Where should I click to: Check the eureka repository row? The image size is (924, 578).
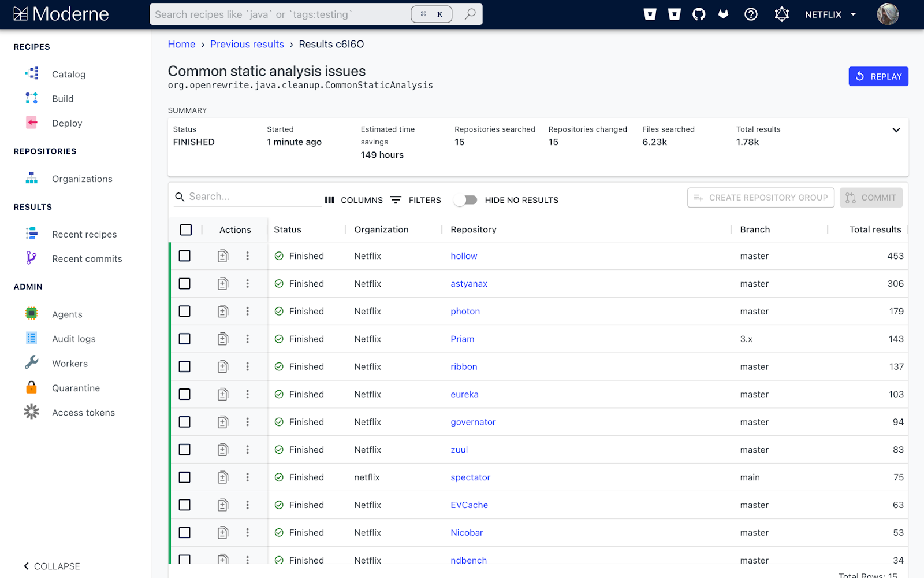point(185,394)
